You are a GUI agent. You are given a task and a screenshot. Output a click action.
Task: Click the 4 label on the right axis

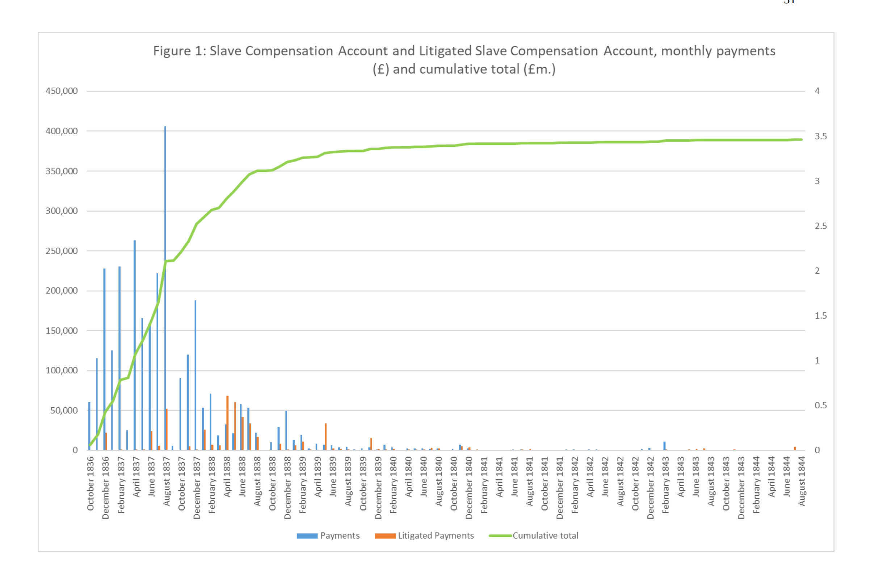[x=817, y=91]
